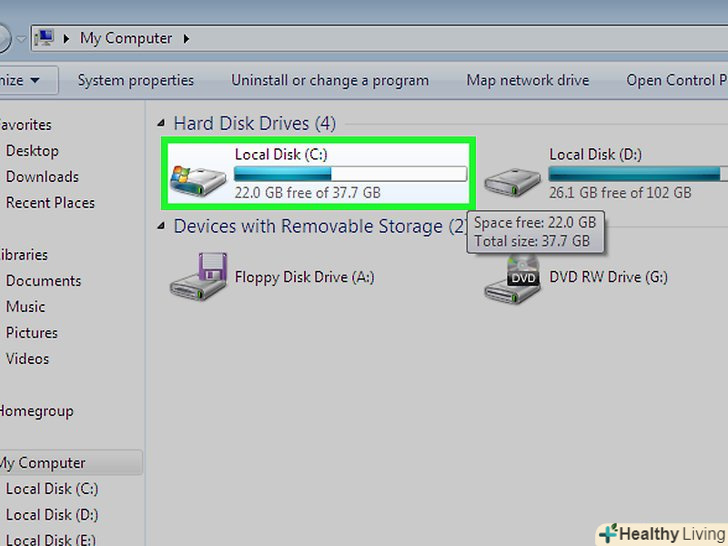Image resolution: width=728 pixels, height=546 pixels.
Task: Open the recent pages dropdown next to Back
Action: 21,39
